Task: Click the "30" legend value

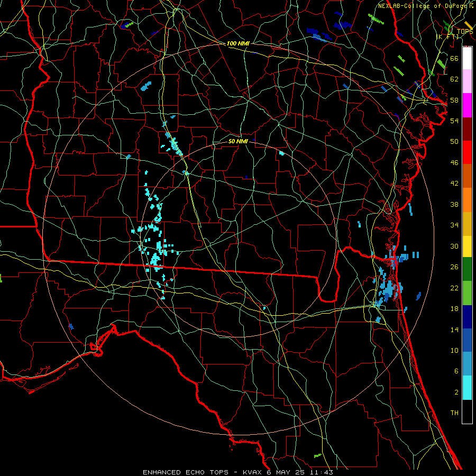Action: coord(454,246)
